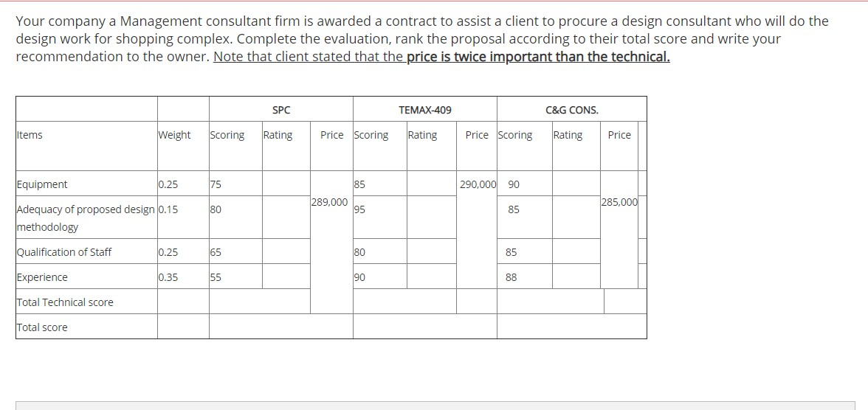Click the answer text box below the table
This screenshot has height=410, width=868.
click(x=435, y=406)
